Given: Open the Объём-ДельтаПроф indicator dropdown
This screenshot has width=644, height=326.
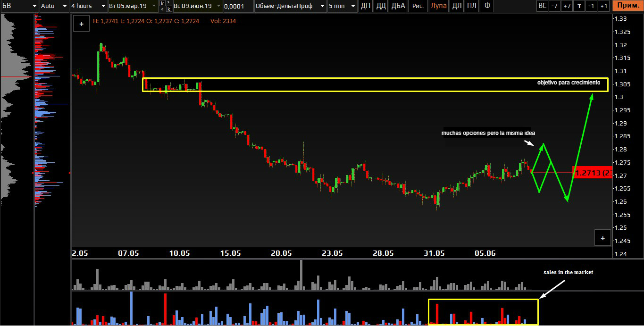Looking at the screenshot, I should pos(290,6).
